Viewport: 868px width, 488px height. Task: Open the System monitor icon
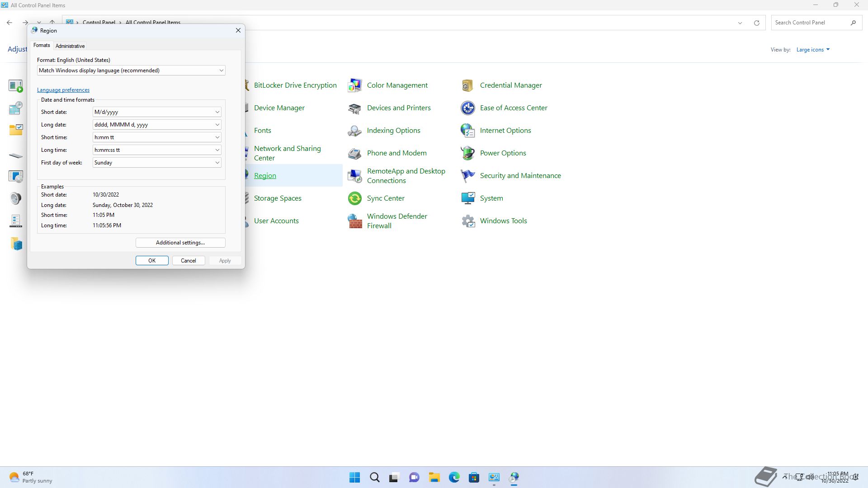(x=468, y=198)
